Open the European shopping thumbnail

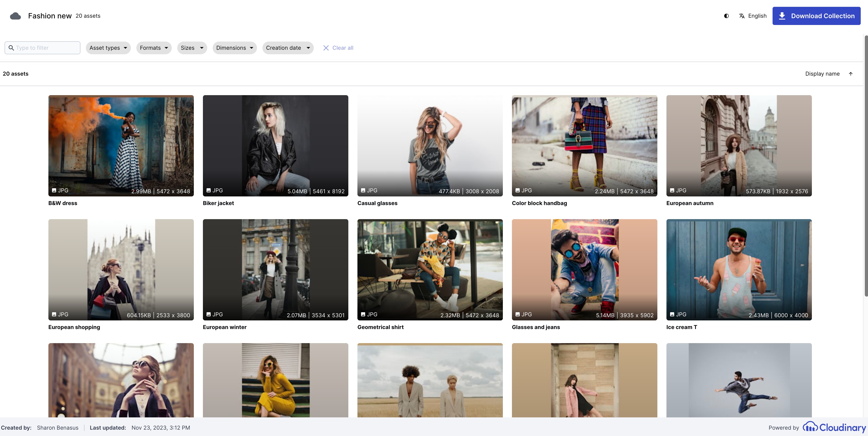pos(121,270)
